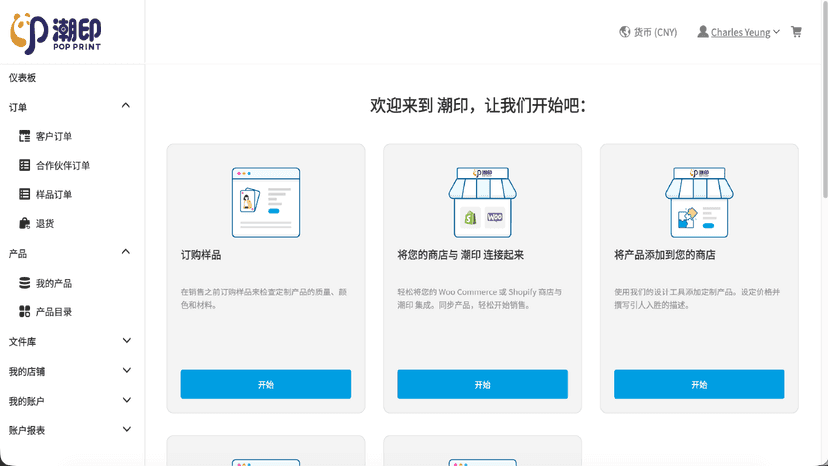The height and width of the screenshot is (466, 828).
Task: Click the 文件库 section label
Action: point(22,342)
